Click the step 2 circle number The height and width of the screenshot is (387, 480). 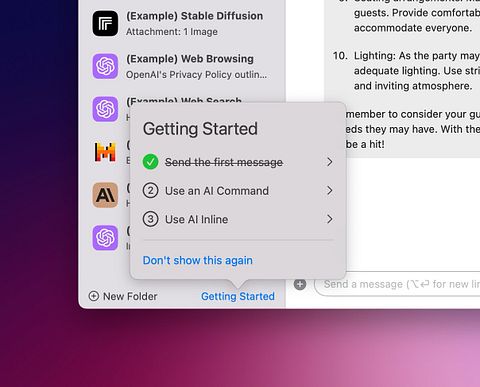[x=150, y=191]
